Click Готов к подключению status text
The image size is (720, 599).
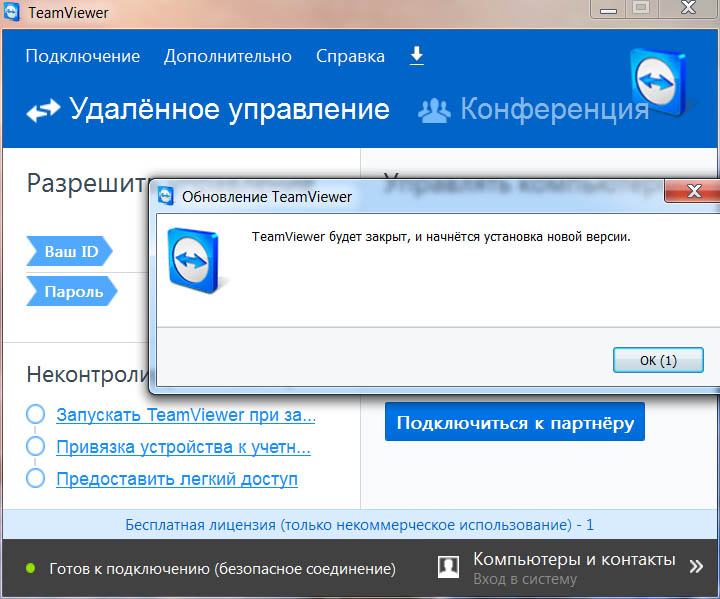tap(222, 569)
